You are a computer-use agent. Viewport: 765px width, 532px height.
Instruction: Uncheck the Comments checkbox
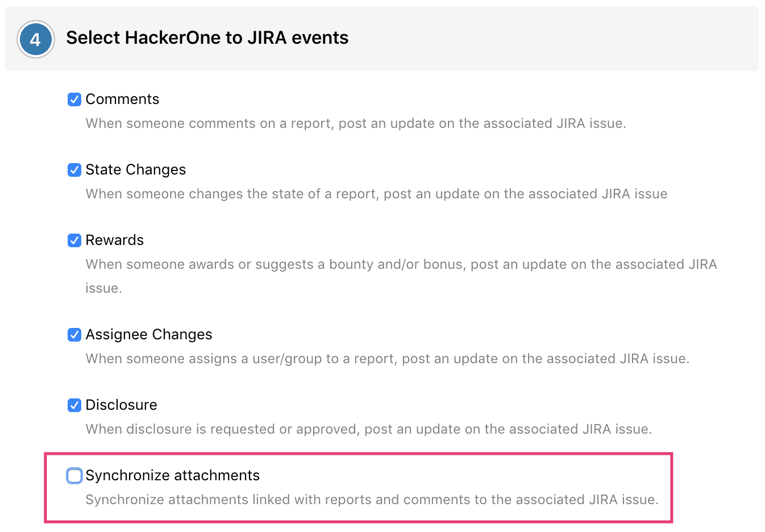point(74,99)
